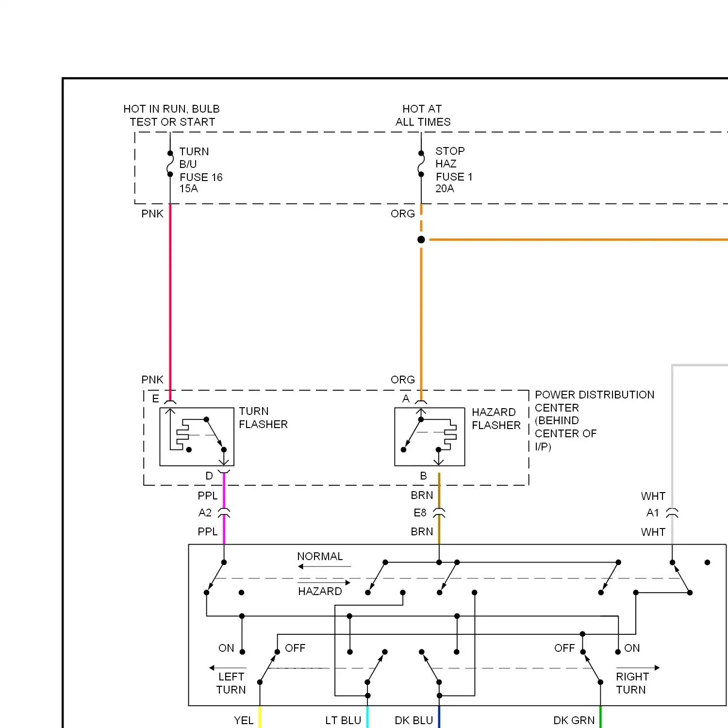Click the upper PPL label below terminal D
Viewport: 728px width, 728px height.
coord(208,496)
